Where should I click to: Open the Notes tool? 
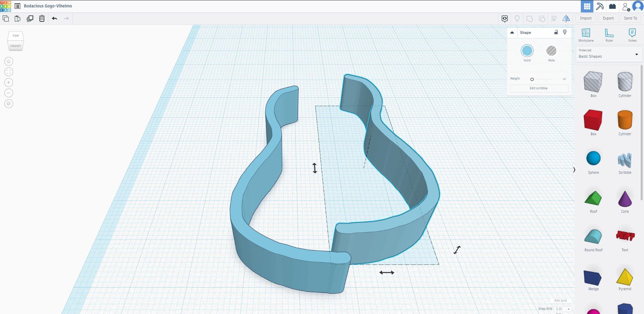pos(632,35)
